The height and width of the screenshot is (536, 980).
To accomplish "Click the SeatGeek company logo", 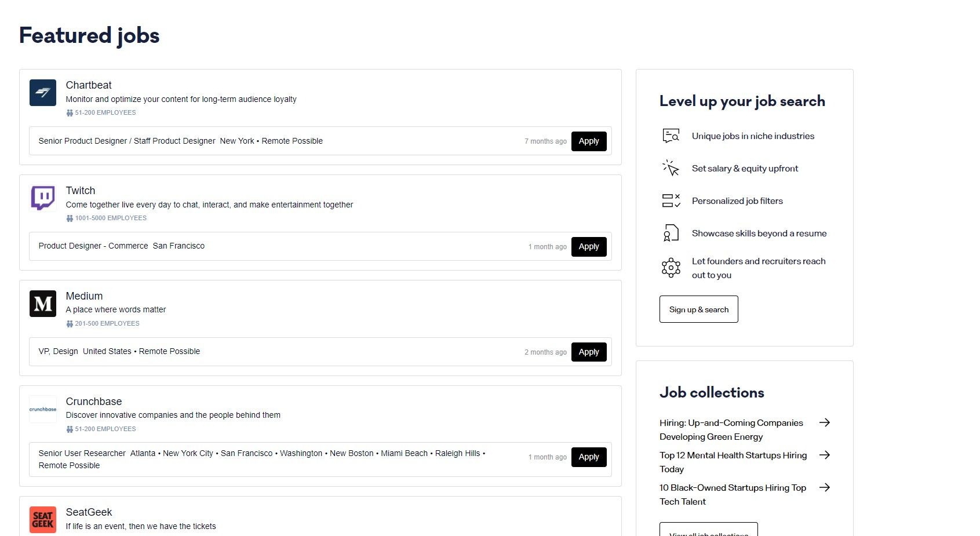I will (x=43, y=520).
